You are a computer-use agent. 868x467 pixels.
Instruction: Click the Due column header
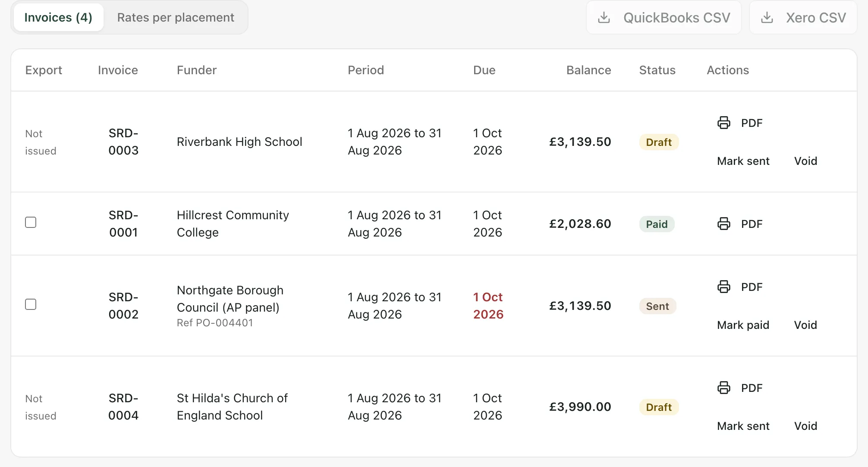click(x=484, y=70)
